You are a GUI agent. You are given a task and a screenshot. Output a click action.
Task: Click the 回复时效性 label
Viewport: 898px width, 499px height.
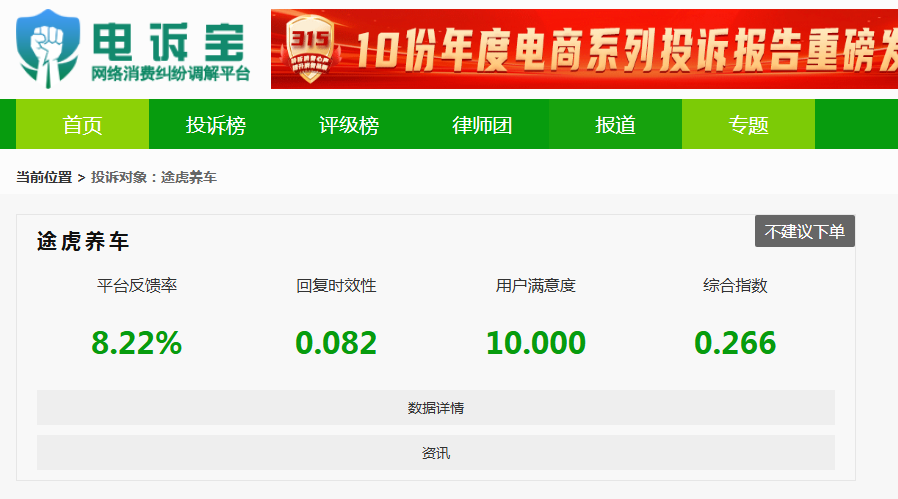tap(336, 285)
